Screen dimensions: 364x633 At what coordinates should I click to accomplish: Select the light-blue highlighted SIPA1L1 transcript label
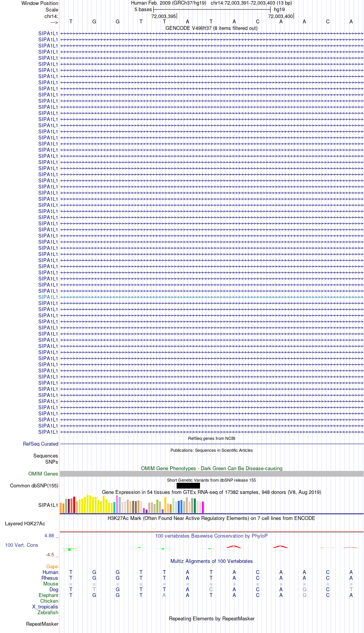coord(48,297)
